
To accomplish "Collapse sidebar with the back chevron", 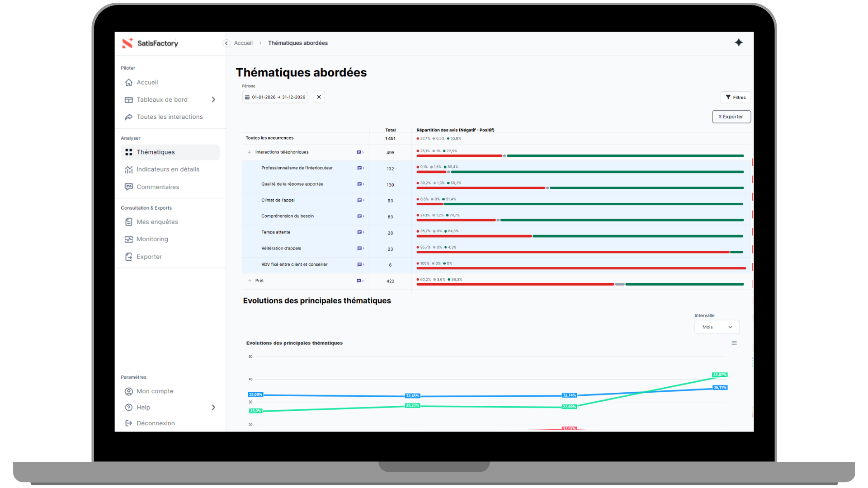I will [x=226, y=43].
